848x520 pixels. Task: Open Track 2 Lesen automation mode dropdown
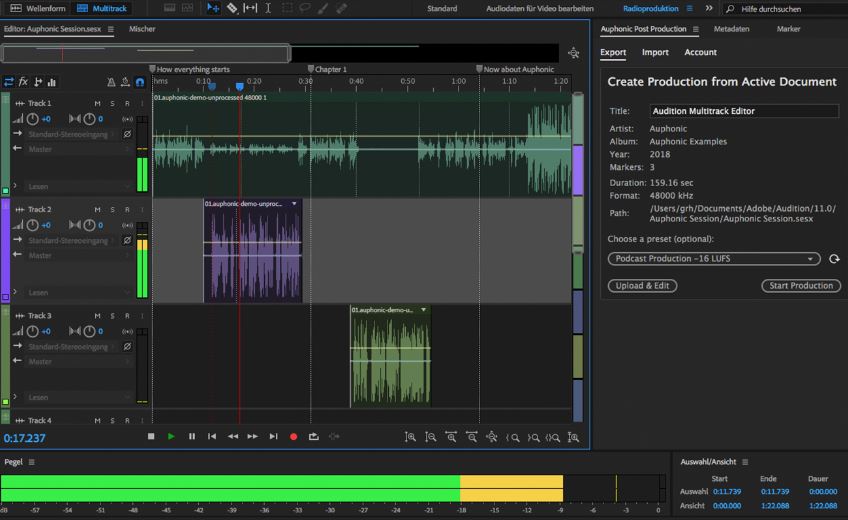[x=78, y=292]
